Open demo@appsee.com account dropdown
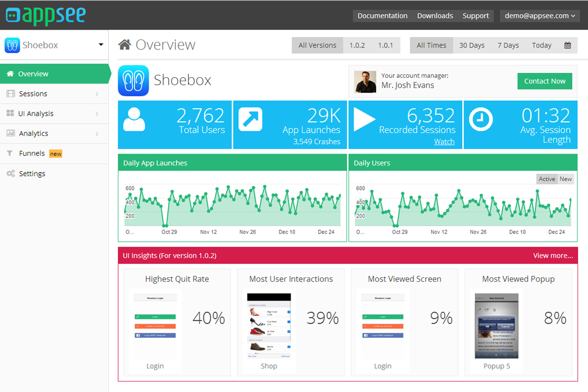The height and width of the screenshot is (392, 588). point(540,16)
